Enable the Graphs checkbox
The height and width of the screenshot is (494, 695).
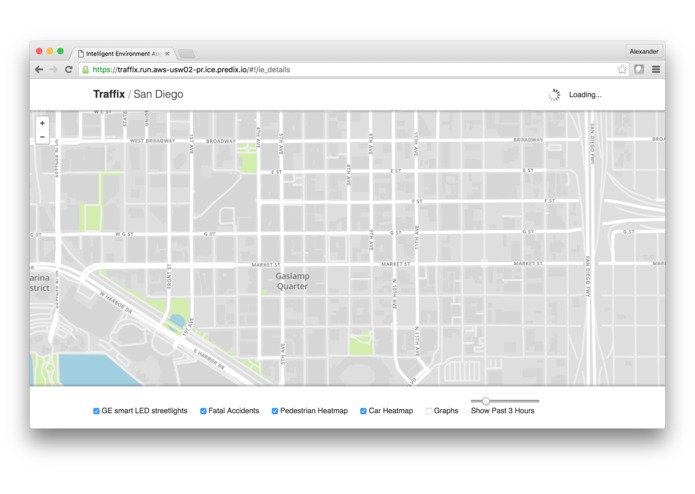click(x=429, y=411)
